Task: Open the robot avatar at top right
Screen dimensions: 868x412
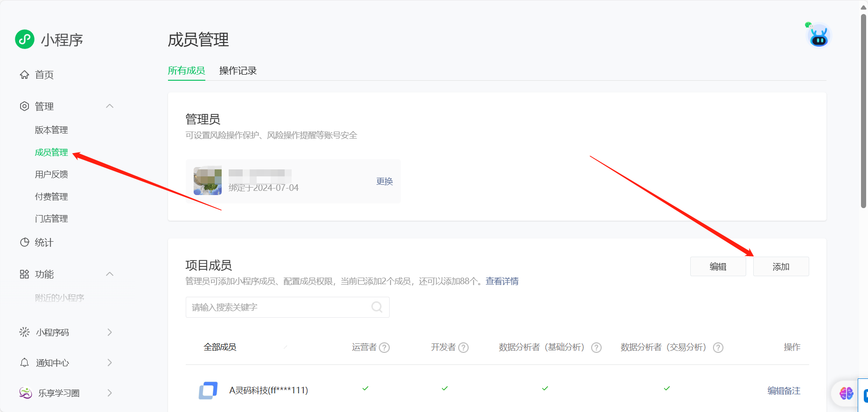Action: 819,36
